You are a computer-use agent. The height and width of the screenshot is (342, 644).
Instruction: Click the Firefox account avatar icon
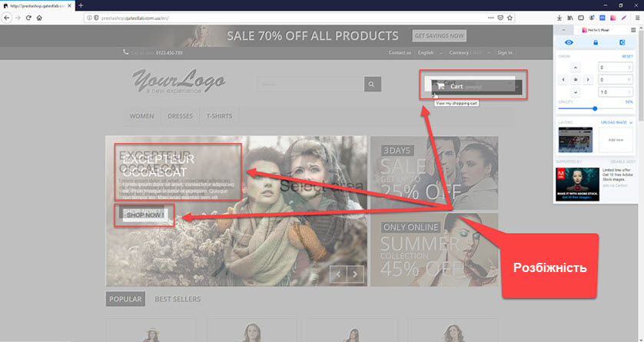coord(592,18)
